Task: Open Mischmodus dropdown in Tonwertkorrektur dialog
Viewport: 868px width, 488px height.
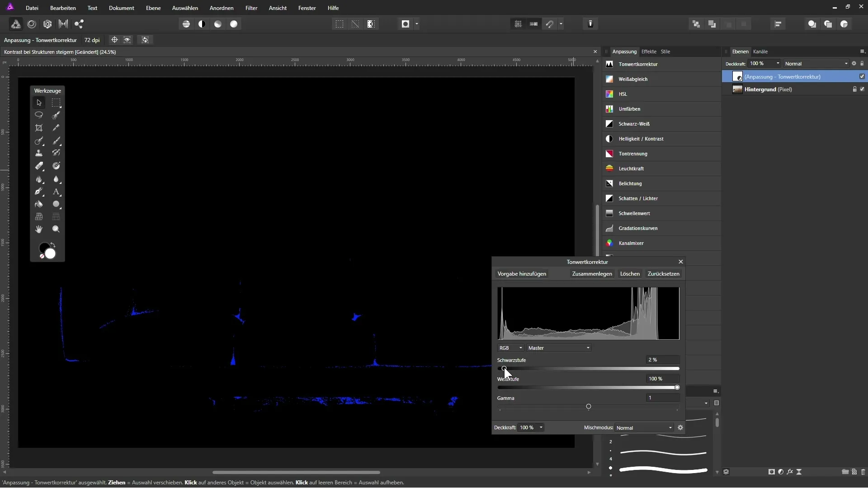Action: coord(644,427)
